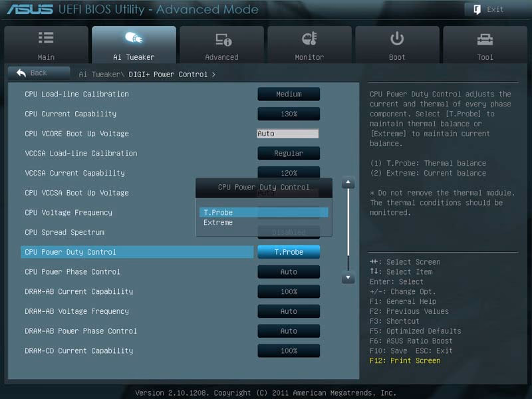This screenshot has width=532, height=399.
Task: Go to the Tool tab
Action: coord(485,45)
